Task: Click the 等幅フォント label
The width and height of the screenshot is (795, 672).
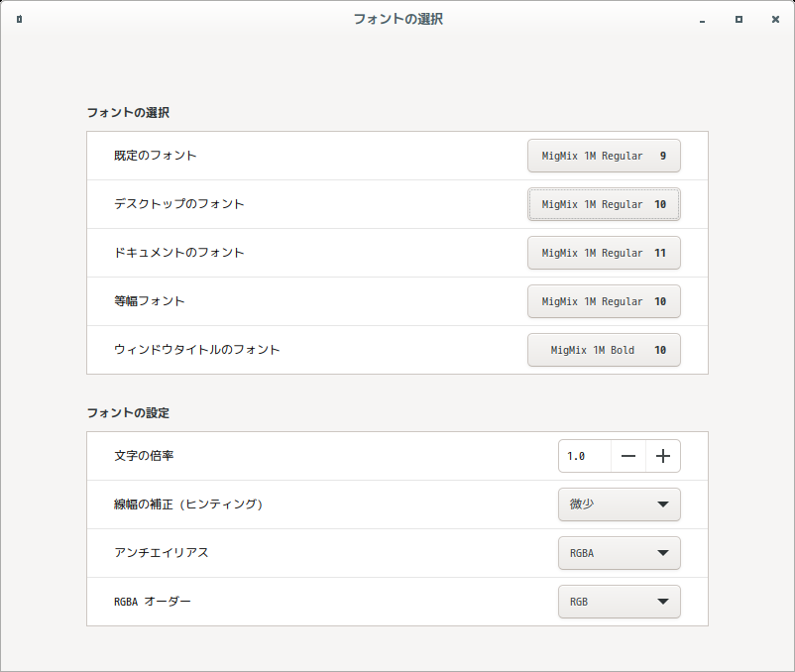Action: (149, 301)
